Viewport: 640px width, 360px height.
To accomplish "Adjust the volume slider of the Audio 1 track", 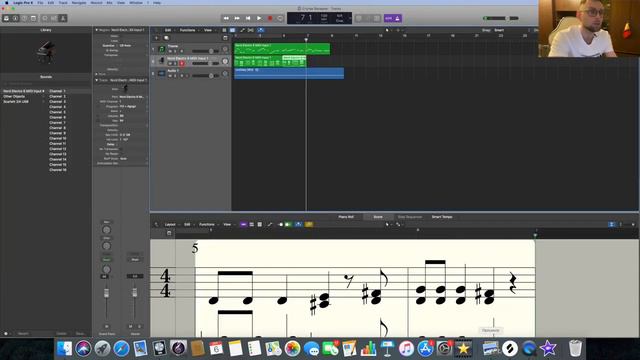I will pyautogui.click(x=205, y=76).
